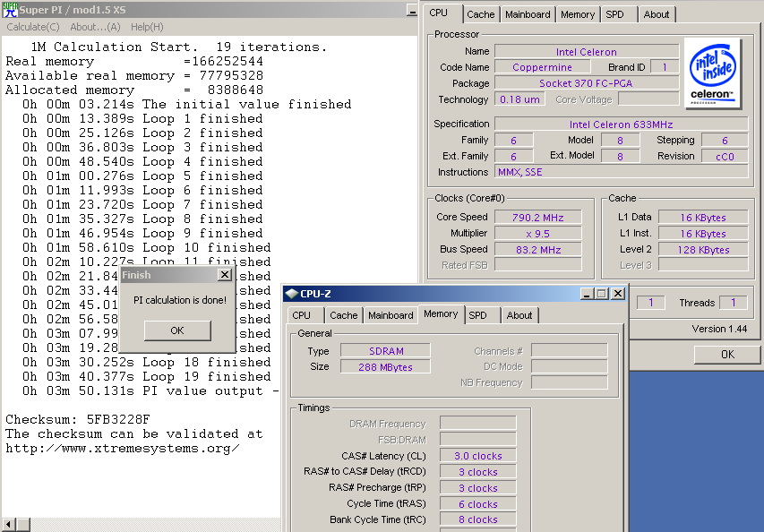Switch to the Mainboard tab in the back CPU-Z window
The height and width of the screenshot is (532, 764).
coord(528,14)
